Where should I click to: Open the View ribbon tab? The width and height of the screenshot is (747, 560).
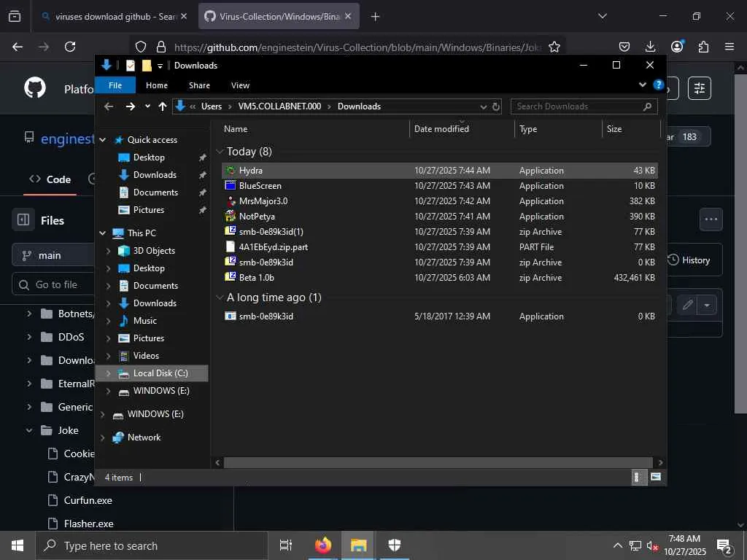(240, 85)
